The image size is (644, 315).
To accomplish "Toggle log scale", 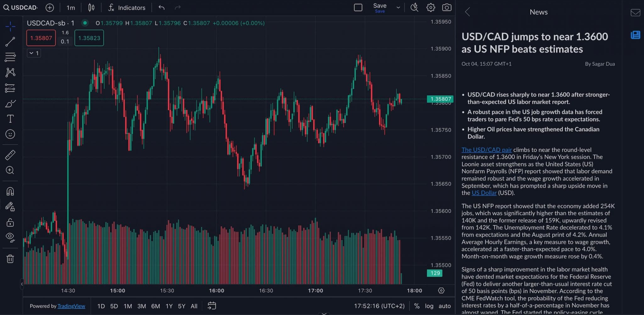I will click(x=429, y=306).
